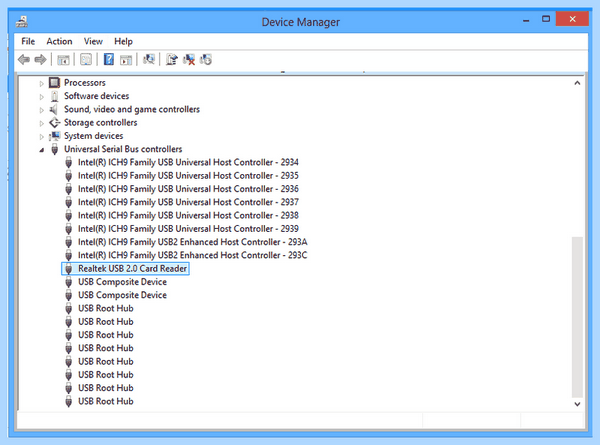The image size is (600, 445).
Task: Maximize the Device Manager window
Action: point(546,19)
